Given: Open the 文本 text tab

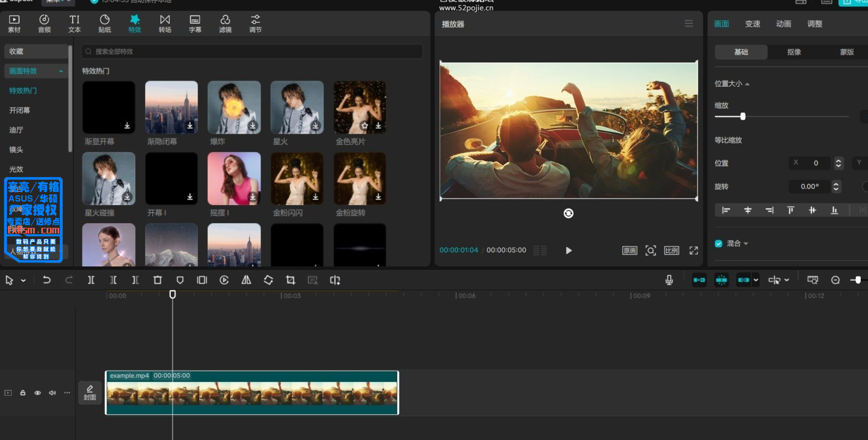Looking at the screenshot, I should pos(74,24).
